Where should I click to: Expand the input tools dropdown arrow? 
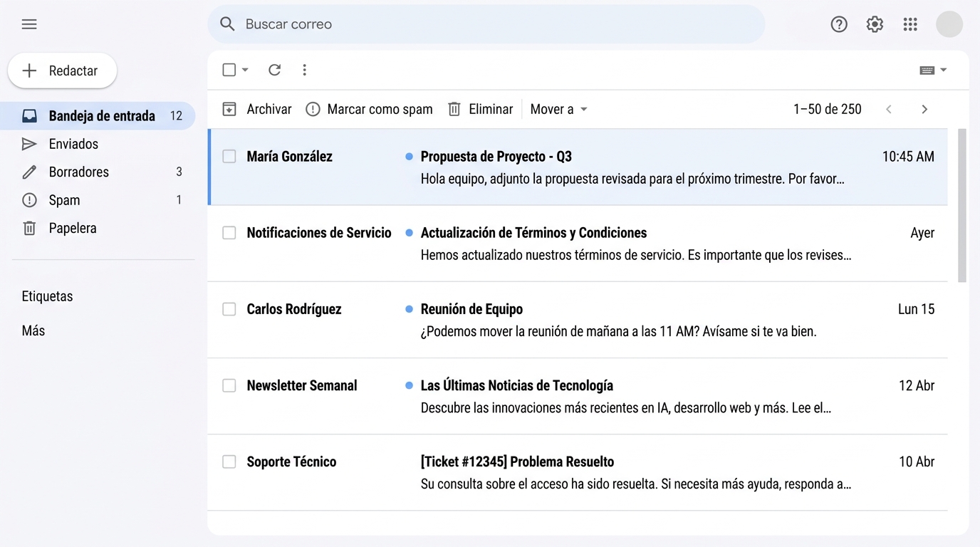(x=944, y=71)
